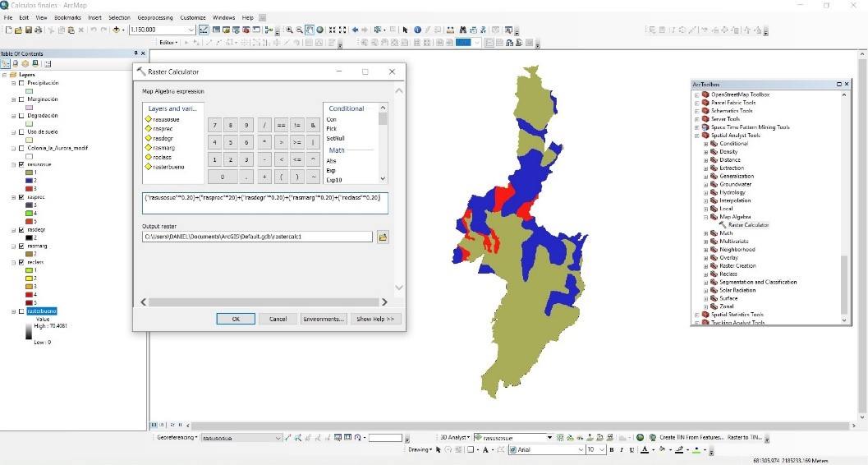This screenshot has height=465, width=868.
Task: Click the green reclass class 1 swatch
Action: click(30, 270)
